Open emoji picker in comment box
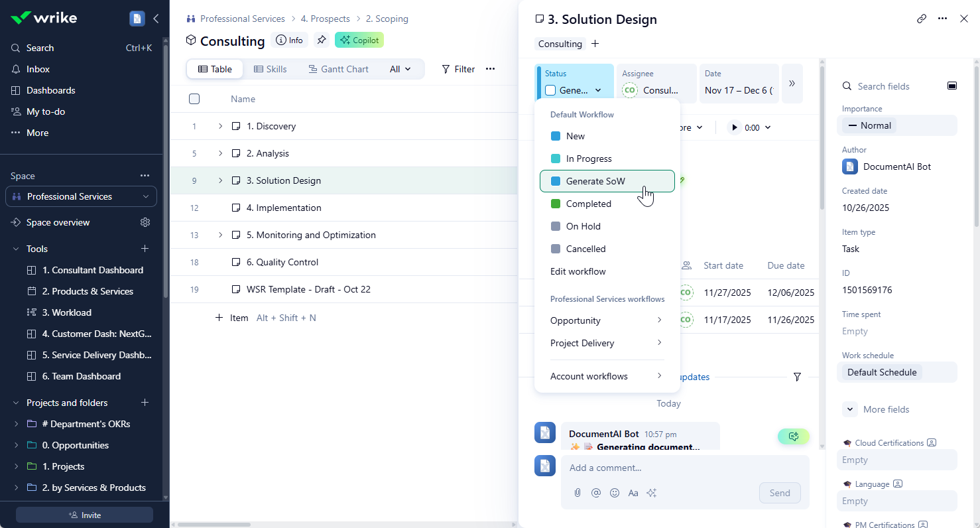Viewport: 980px width, 528px height. pyautogui.click(x=615, y=493)
